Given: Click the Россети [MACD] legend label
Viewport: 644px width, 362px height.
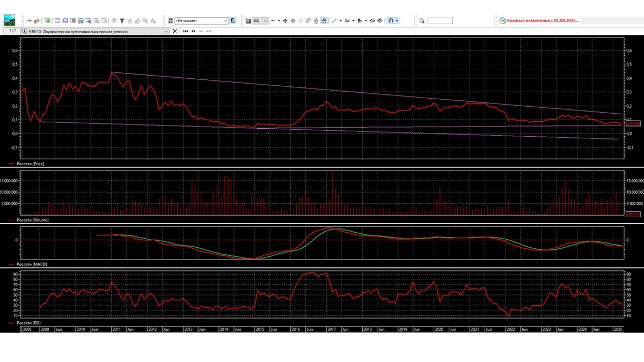Looking at the screenshot, I should pos(32,264).
